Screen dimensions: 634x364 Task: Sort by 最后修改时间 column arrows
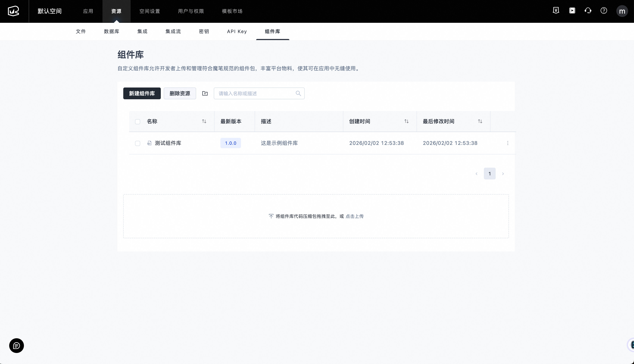pos(480,121)
